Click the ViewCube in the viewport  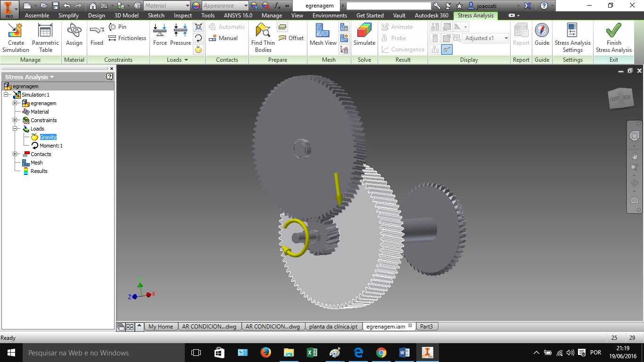[620, 98]
